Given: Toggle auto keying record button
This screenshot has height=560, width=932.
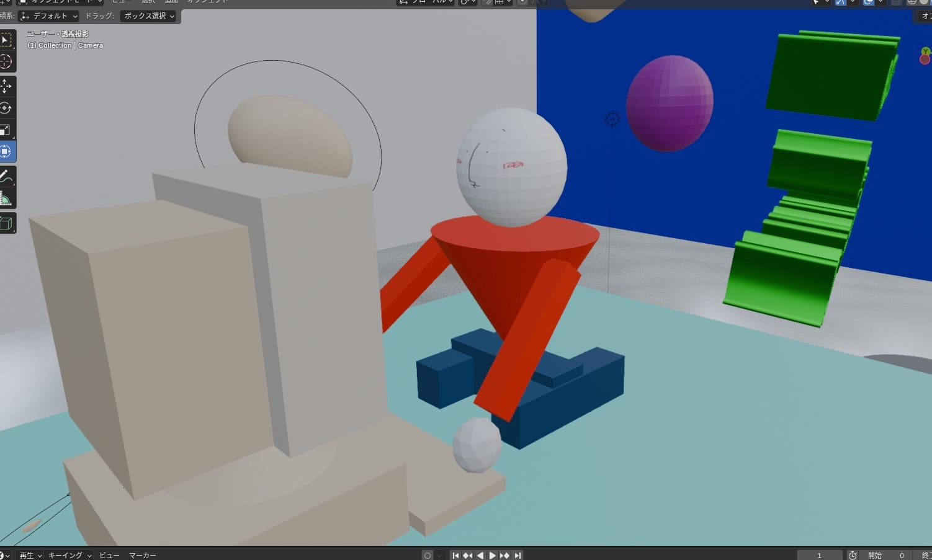Looking at the screenshot, I should point(427,555).
